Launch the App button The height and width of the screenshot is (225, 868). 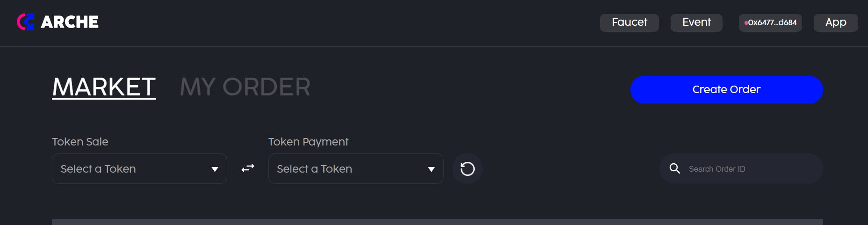pos(835,22)
